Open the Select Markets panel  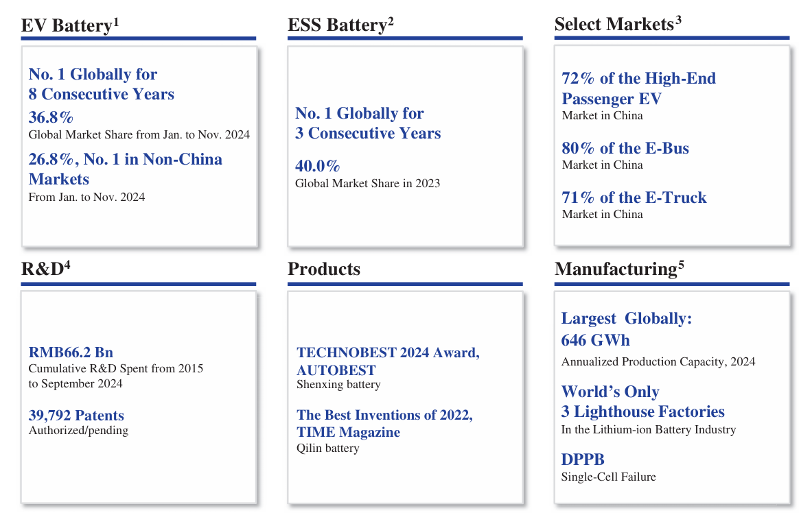click(614, 24)
